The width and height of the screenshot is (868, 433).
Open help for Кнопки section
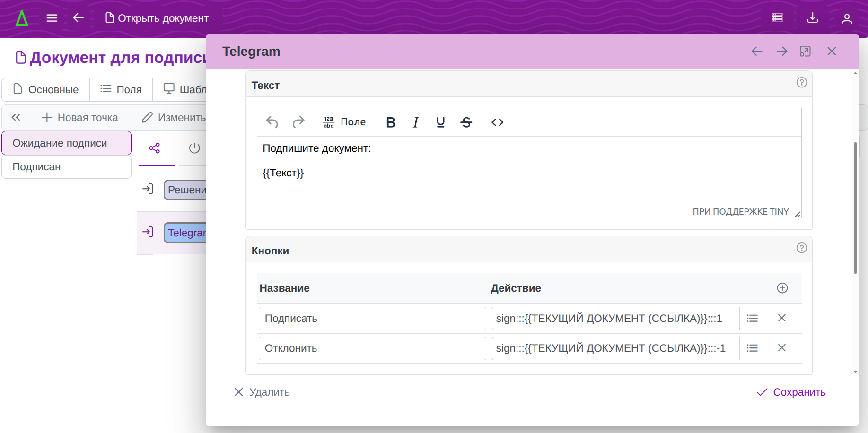[801, 248]
